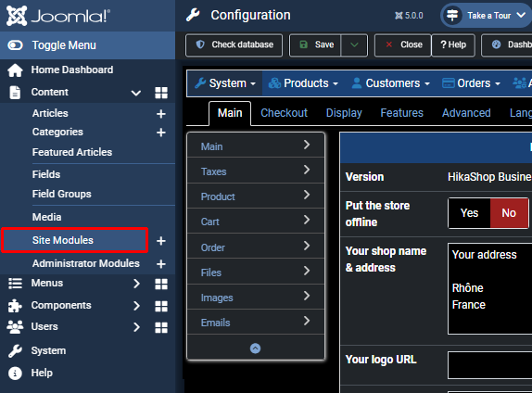Click the Check database button
The width and height of the screenshot is (532, 393).
click(234, 44)
